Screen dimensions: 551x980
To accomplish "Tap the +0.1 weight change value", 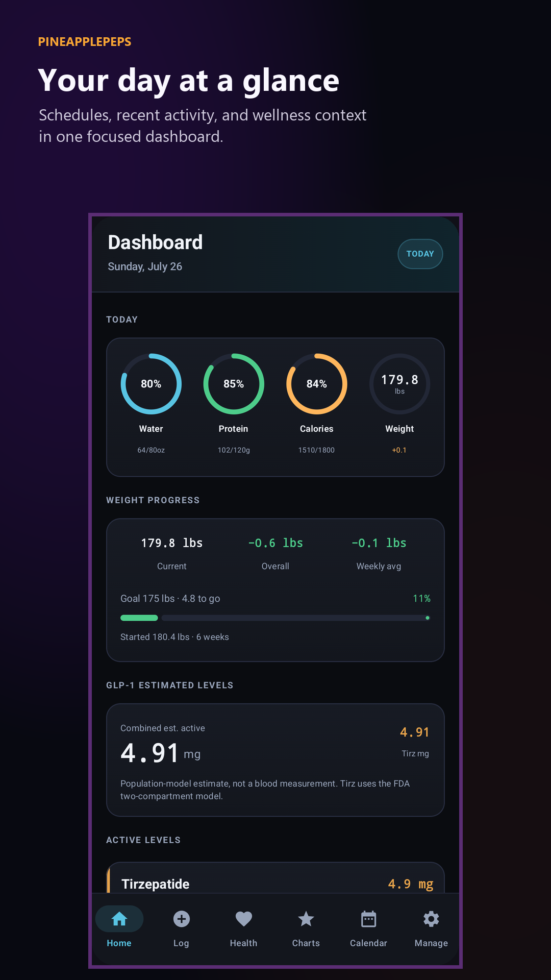I will pos(399,450).
